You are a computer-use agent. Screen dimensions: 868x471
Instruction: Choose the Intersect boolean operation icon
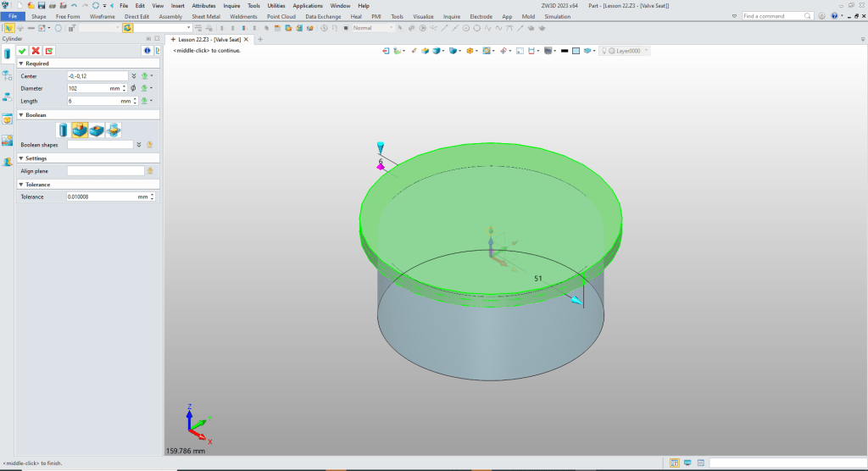(113, 130)
